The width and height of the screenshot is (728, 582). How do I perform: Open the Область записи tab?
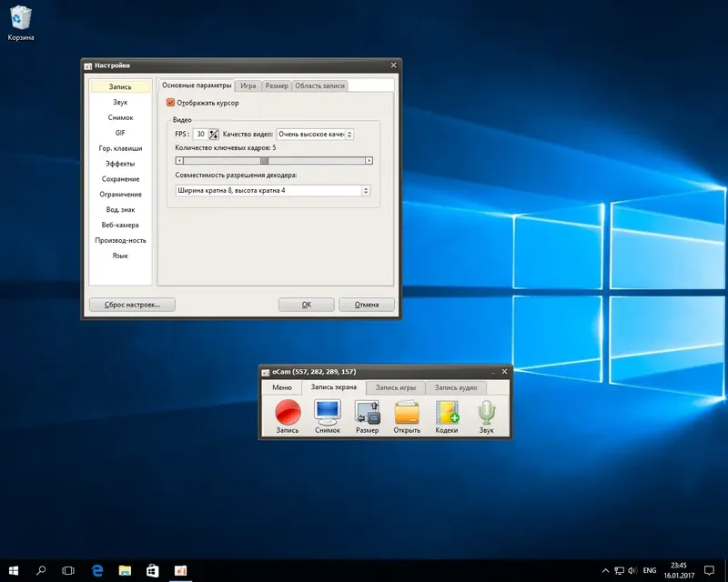point(319,85)
